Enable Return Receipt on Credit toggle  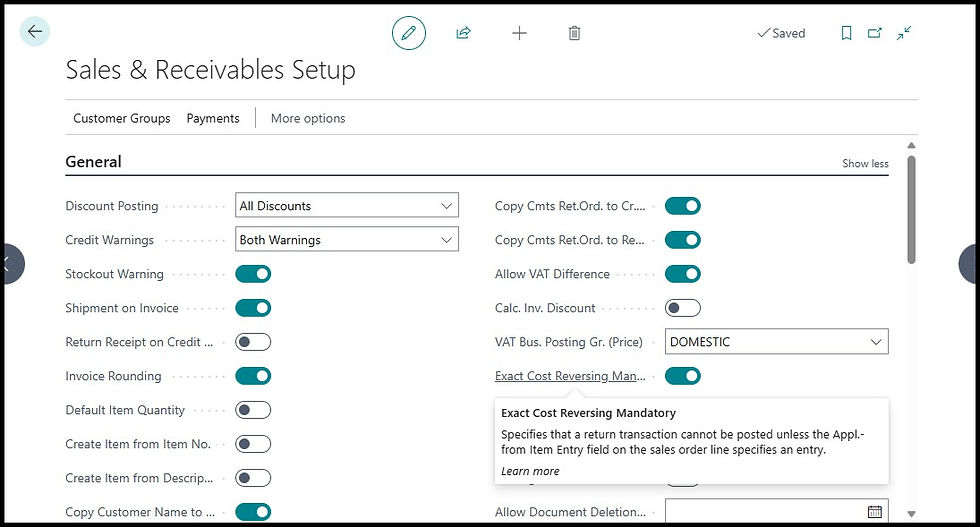tap(253, 342)
